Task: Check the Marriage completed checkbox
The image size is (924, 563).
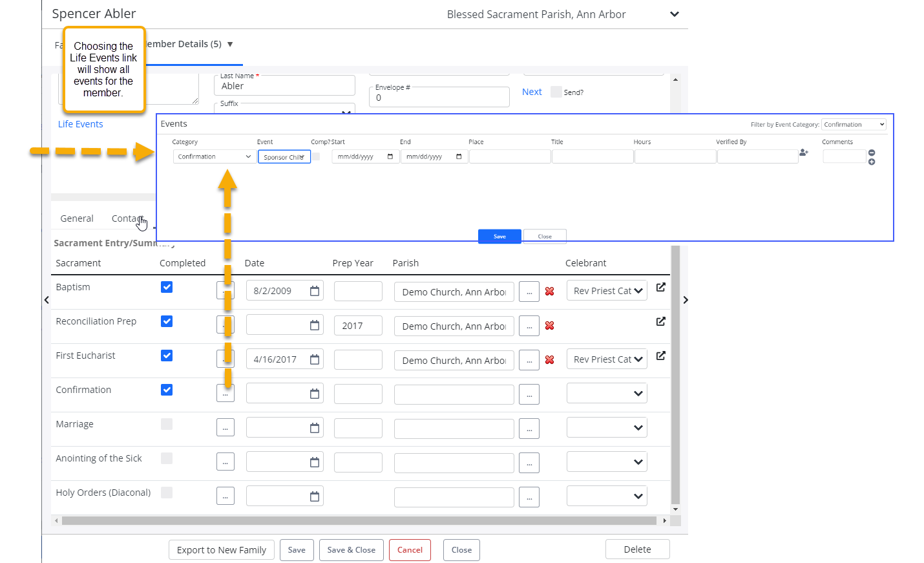Action: tap(167, 424)
